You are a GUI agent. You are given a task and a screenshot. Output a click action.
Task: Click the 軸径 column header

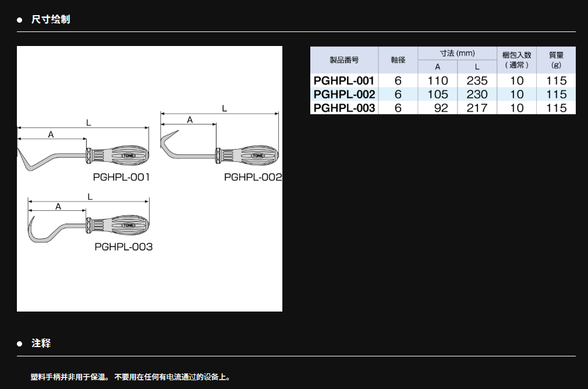click(398, 60)
